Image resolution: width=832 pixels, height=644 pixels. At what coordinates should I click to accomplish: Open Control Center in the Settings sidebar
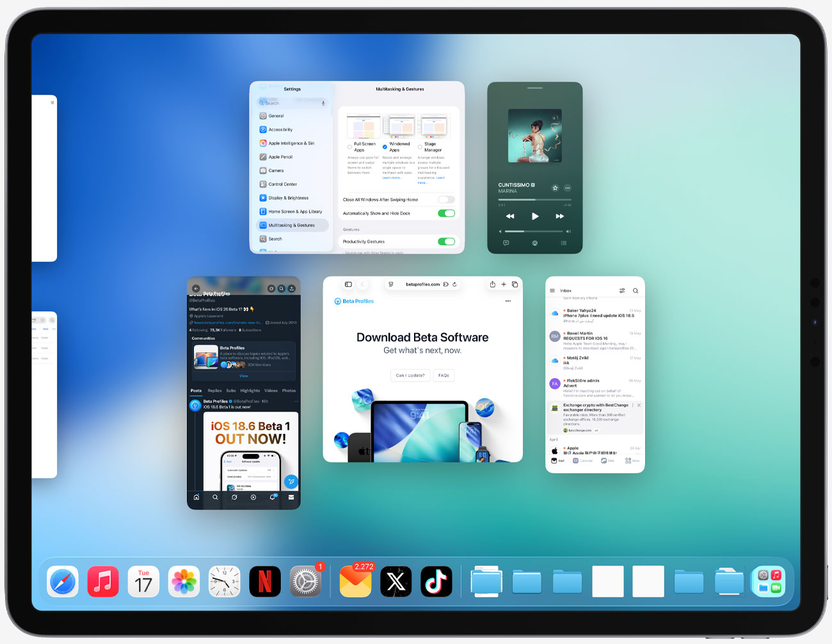[x=292, y=184]
